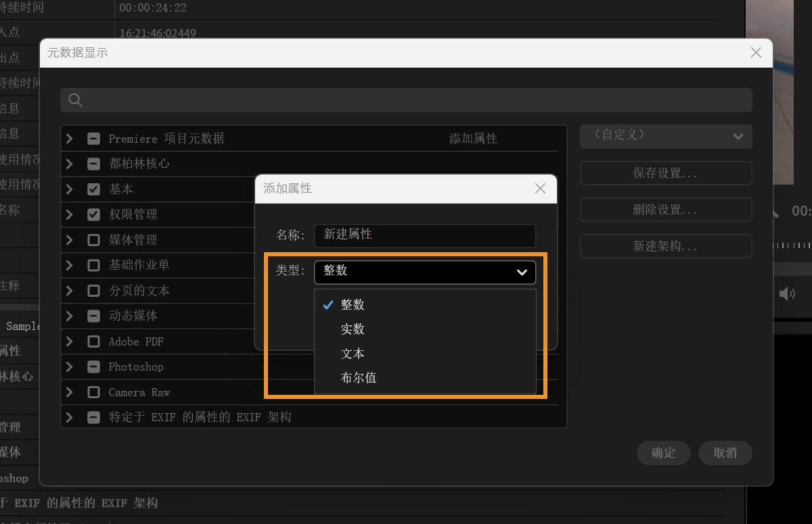Expand the 权限管理 schema
Viewport: 812px width, 524px height.
[70, 214]
